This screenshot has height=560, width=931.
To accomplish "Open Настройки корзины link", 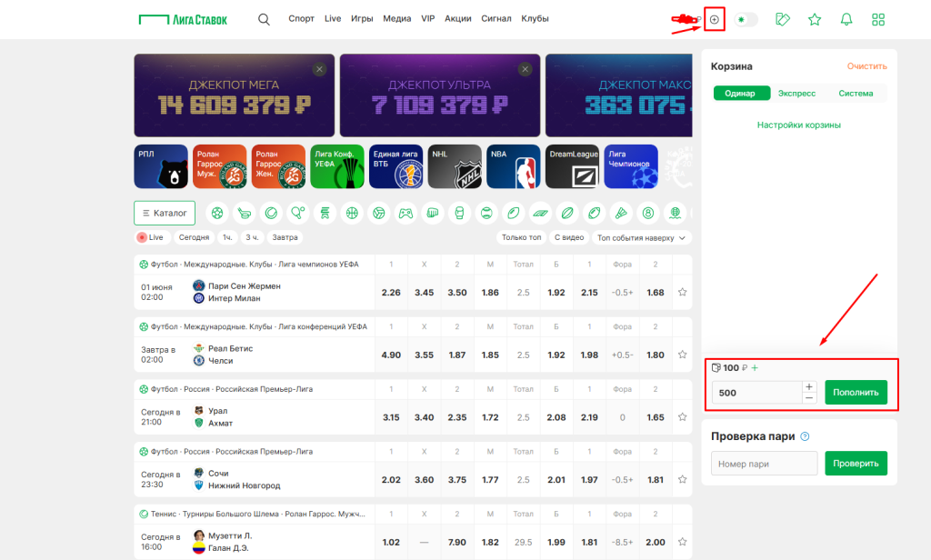I will click(x=798, y=125).
